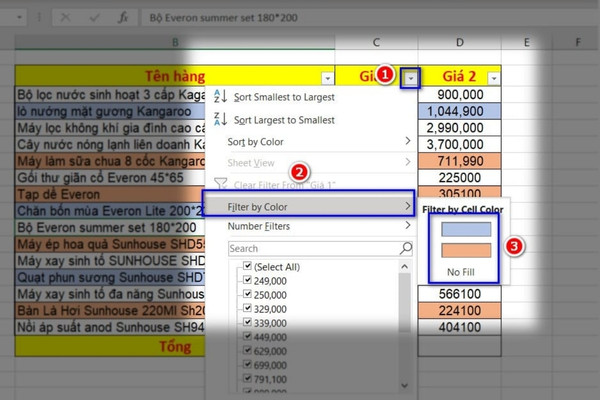Filter by the blue cell color swatch
This screenshot has width=600, height=400.
click(x=466, y=229)
